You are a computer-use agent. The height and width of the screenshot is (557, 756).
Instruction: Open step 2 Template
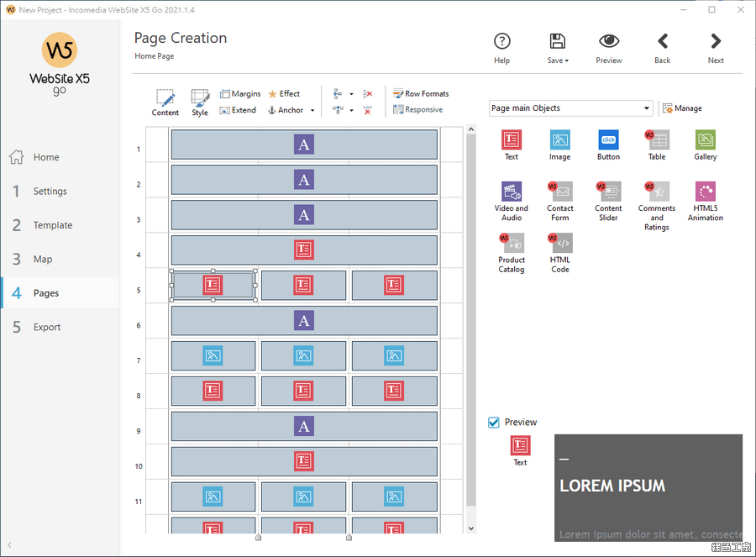[x=60, y=225]
